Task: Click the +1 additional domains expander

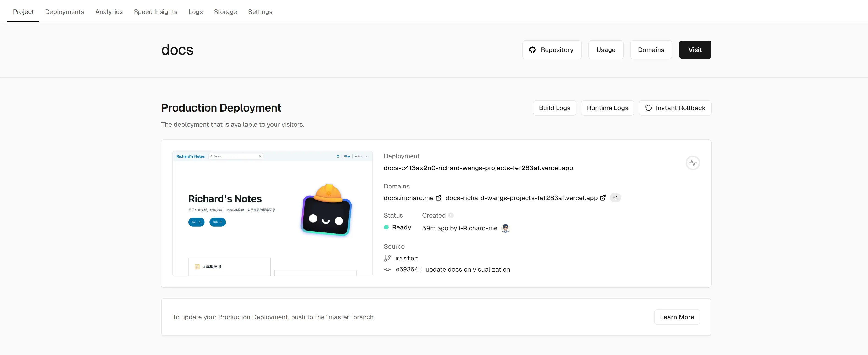Action: coord(615,198)
